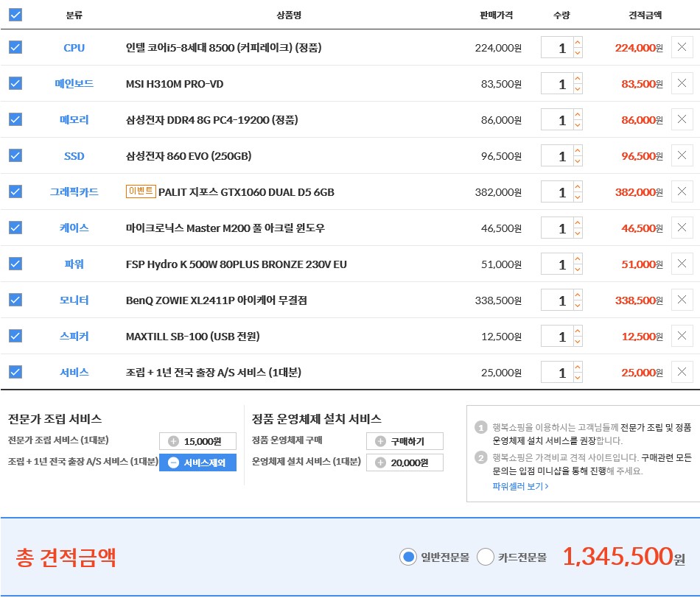
Task: Remove the 서비스 row with X icon
Action: click(682, 372)
